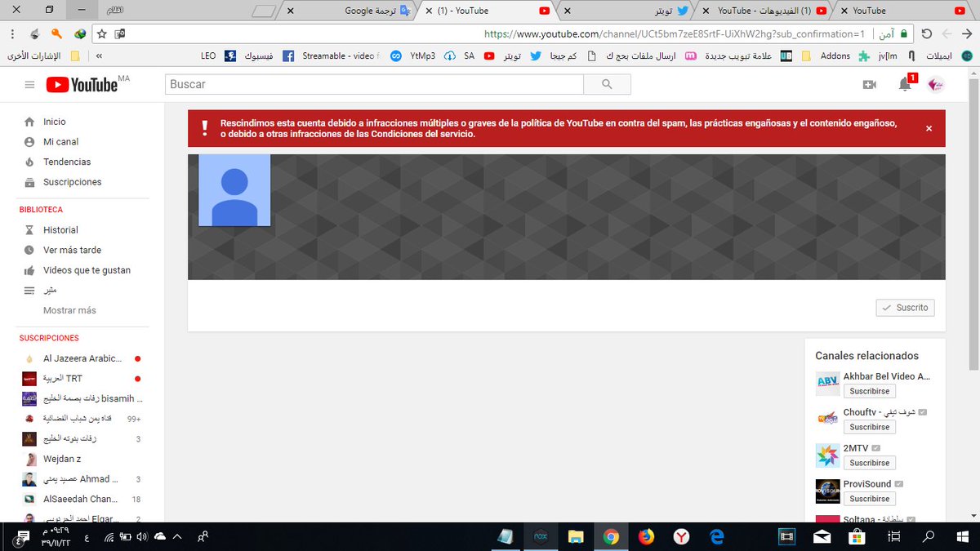Open AlSaeedah Channel subscription

click(x=82, y=499)
